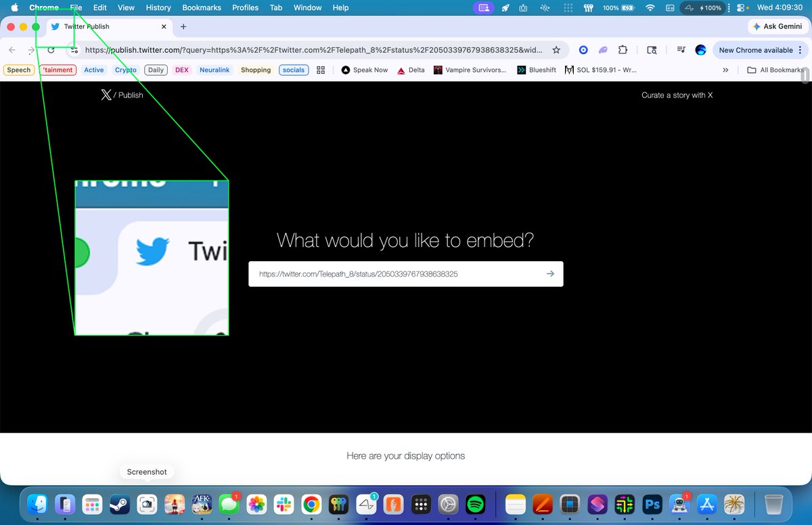Click the X logo beside Publish
Screen dimensions: 812x525
(106, 95)
